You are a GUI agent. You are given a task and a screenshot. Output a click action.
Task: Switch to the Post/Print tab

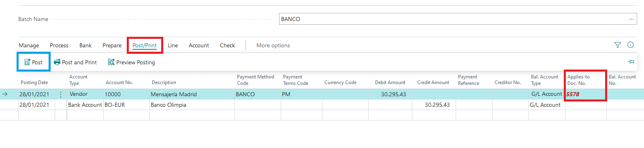pos(145,45)
